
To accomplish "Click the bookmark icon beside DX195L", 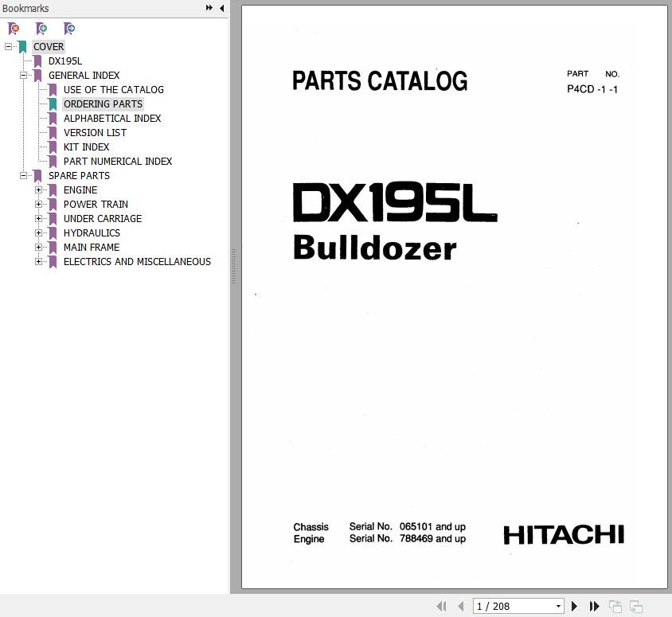I will tap(37, 61).
